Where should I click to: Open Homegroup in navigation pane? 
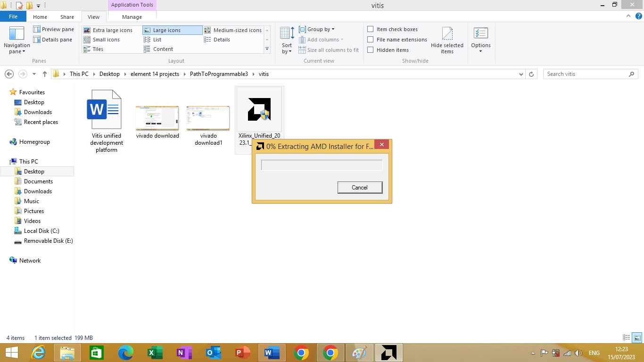click(34, 142)
